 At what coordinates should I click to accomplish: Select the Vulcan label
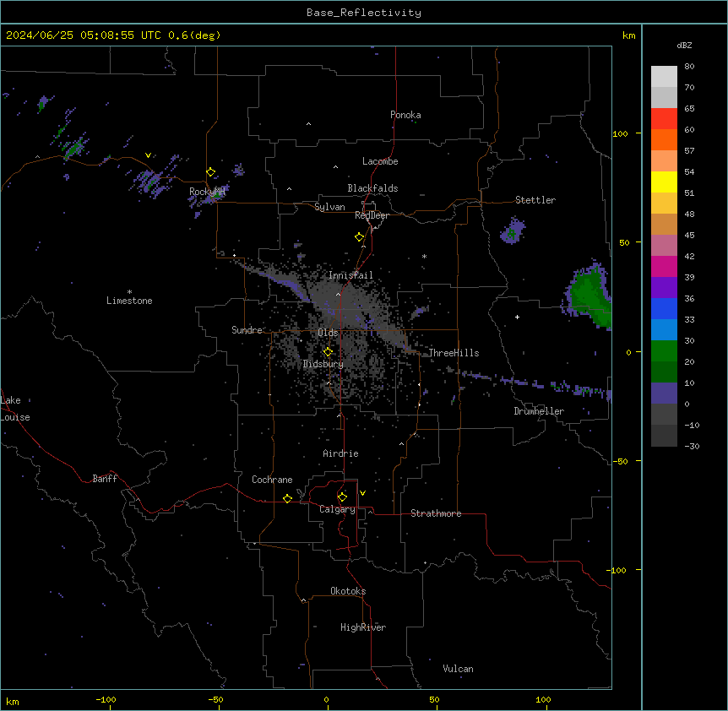pyautogui.click(x=459, y=669)
